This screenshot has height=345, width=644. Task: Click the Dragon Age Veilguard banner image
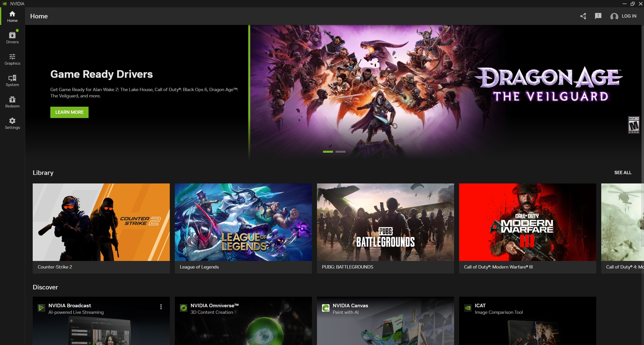tap(446, 92)
